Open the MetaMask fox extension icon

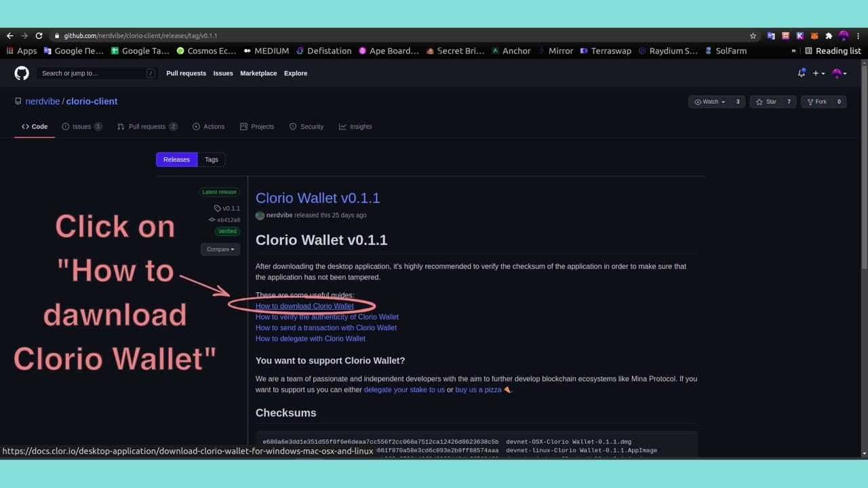click(x=814, y=36)
